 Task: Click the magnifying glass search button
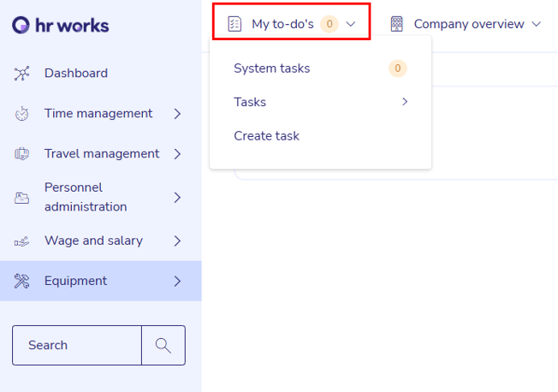pos(163,345)
